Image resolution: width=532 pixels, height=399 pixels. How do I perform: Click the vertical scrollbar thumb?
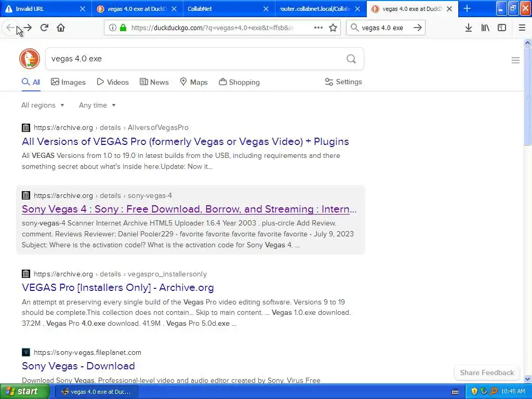pos(527,96)
